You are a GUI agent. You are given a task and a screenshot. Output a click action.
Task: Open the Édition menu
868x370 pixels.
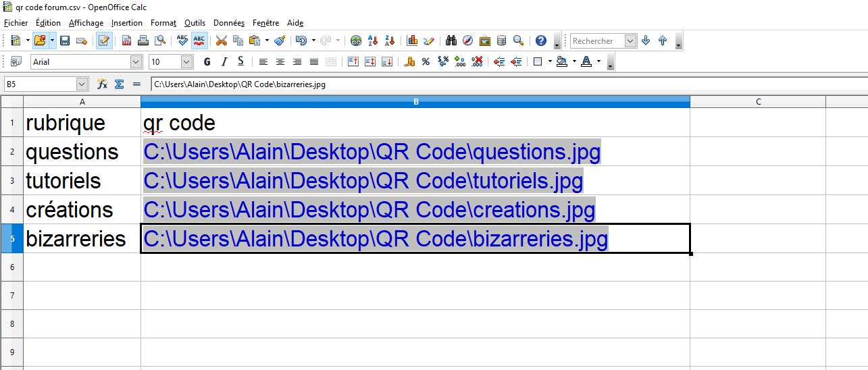pyautogui.click(x=48, y=23)
